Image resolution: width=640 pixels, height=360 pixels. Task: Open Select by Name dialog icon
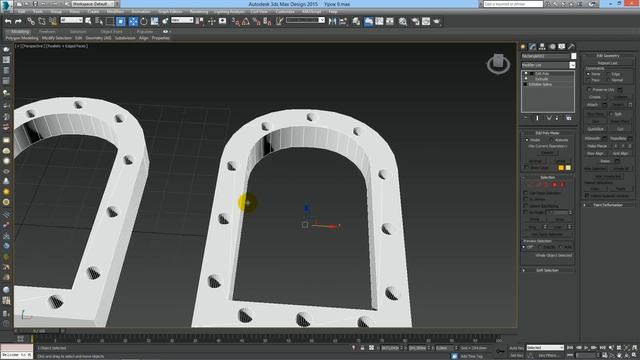pos(99,21)
